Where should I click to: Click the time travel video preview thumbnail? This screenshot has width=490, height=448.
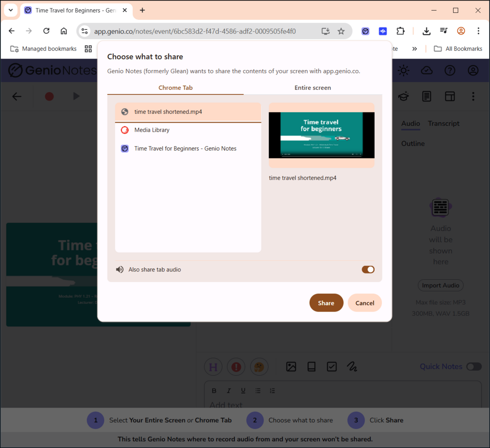322,135
